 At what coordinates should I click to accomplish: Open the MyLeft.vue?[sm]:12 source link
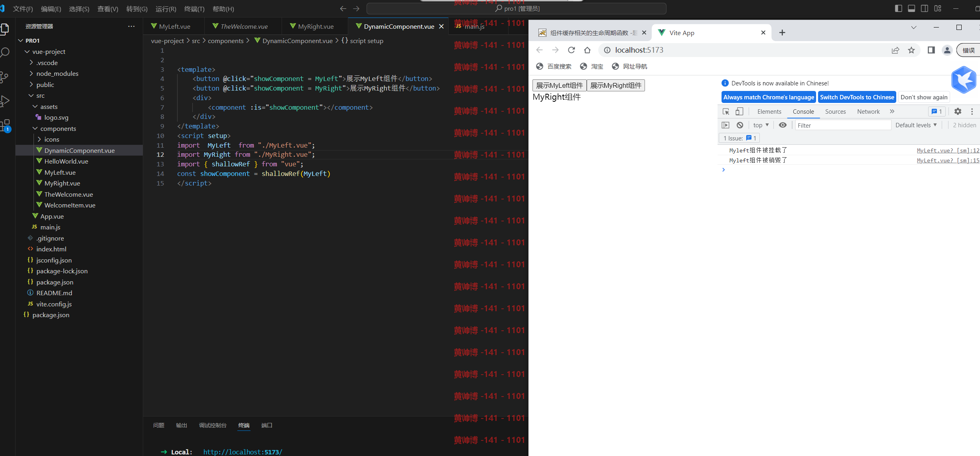click(948, 150)
